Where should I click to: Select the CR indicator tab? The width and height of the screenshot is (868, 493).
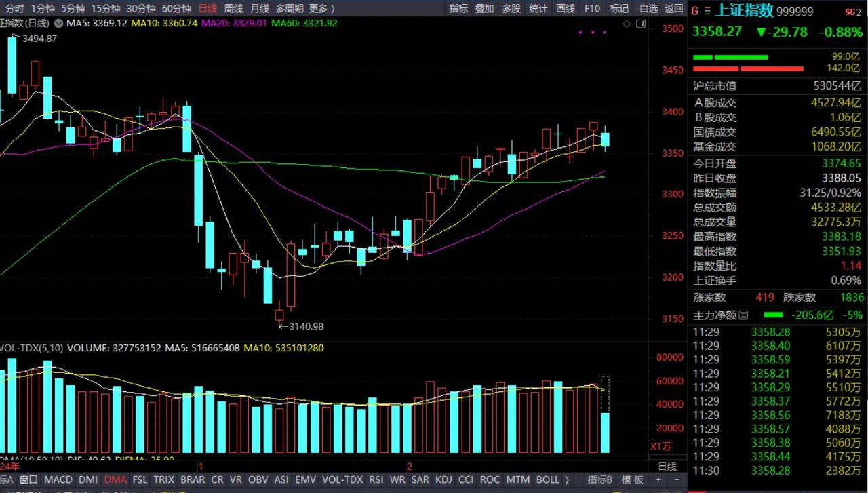tap(217, 479)
